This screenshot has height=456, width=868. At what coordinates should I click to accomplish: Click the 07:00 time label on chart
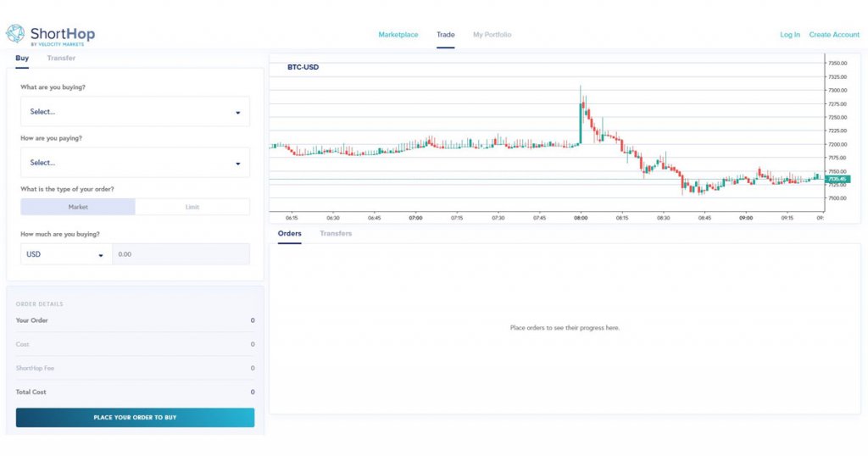click(415, 218)
